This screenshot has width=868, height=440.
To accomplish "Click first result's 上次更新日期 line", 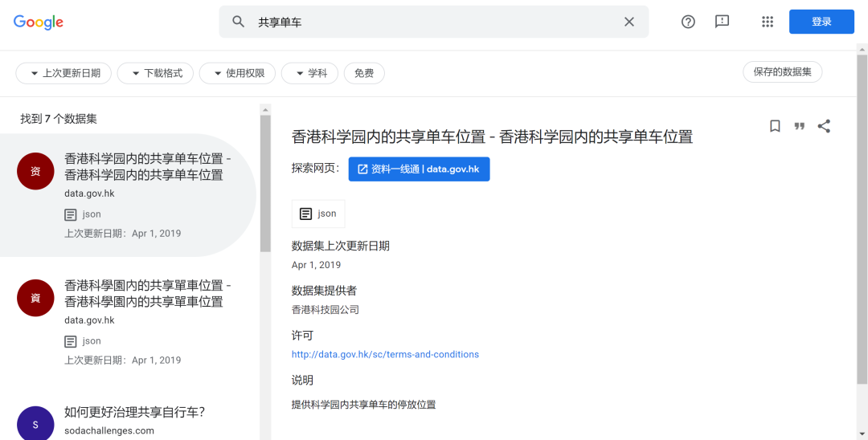I will click(123, 234).
